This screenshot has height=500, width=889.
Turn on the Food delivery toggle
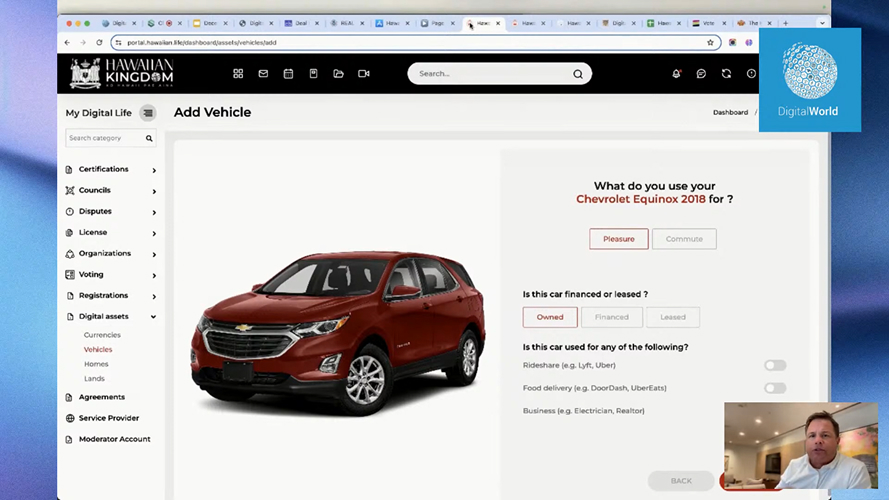[775, 388]
